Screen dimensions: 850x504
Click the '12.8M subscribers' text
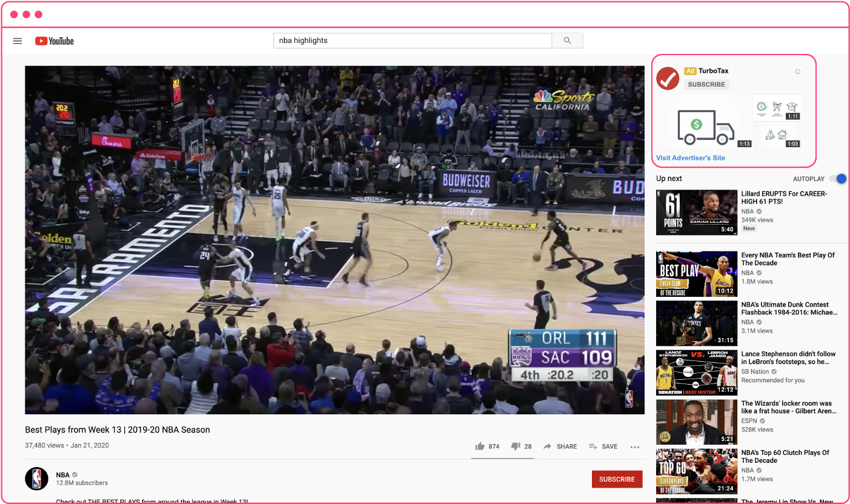(x=82, y=483)
